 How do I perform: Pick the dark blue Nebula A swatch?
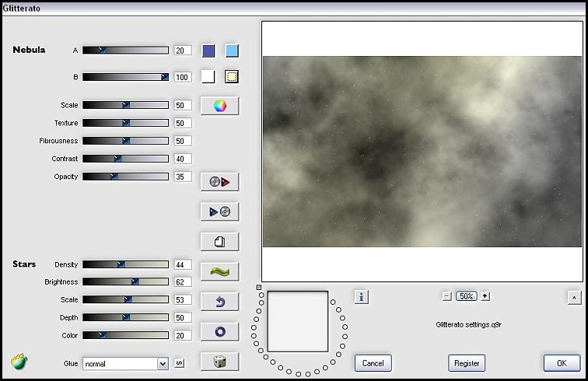tap(208, 51)
